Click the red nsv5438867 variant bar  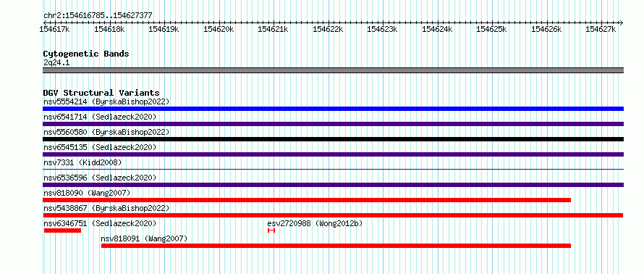tap(333, 215)
